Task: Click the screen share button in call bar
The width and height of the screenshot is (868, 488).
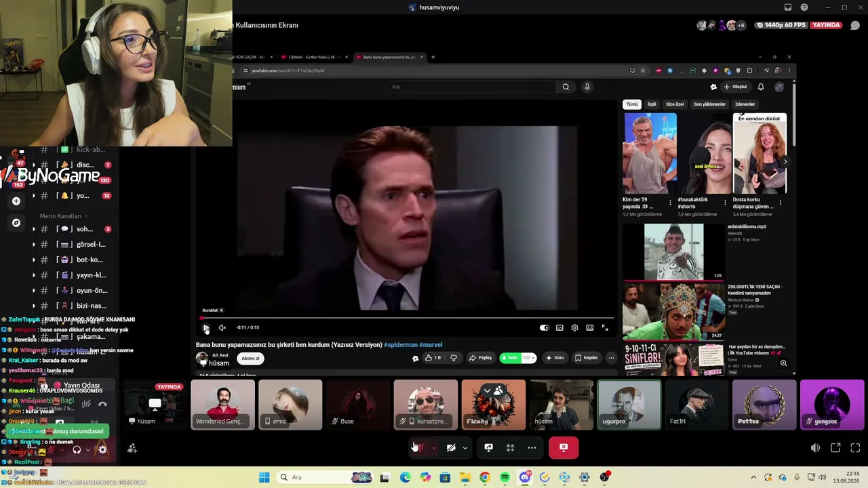Action: pos(488,447)
